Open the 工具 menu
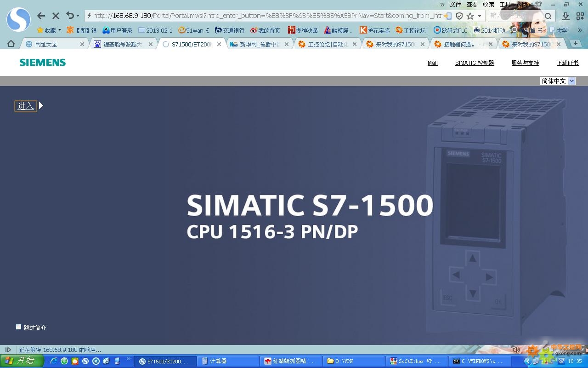Screen dimensions: 588x368 click(505, 4)
